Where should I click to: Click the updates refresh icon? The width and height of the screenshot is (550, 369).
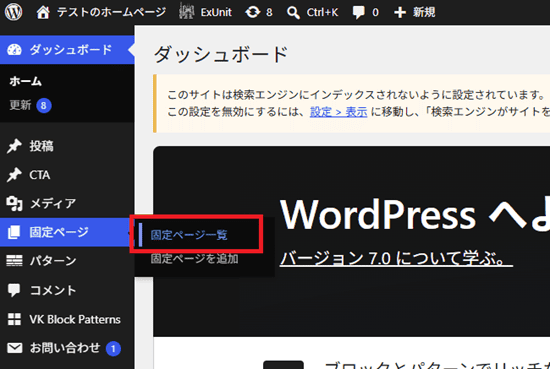253,12
